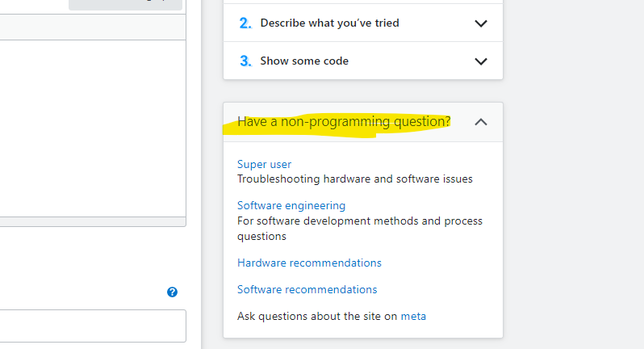Click the Have a non-programming question header text
This screenshot has height=349, width=644.
(x=344, y=122)
